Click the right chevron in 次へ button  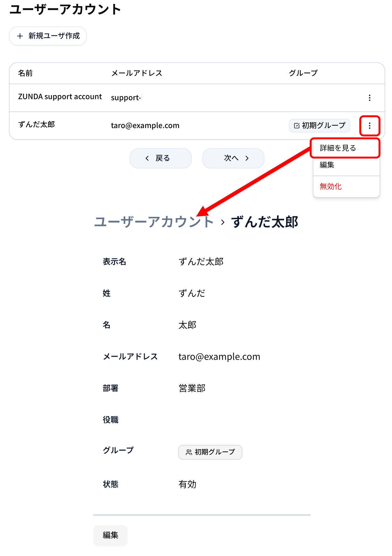point(247,158)
